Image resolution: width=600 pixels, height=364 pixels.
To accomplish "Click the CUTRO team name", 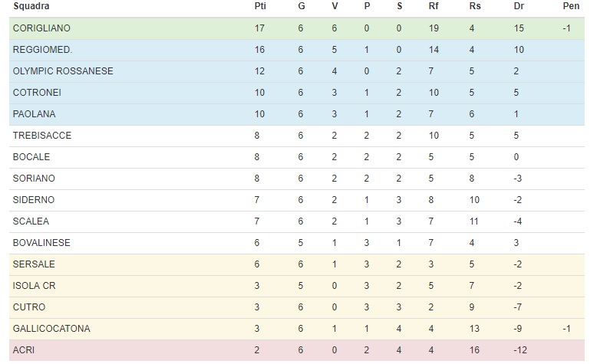I will tap(28, 307).
